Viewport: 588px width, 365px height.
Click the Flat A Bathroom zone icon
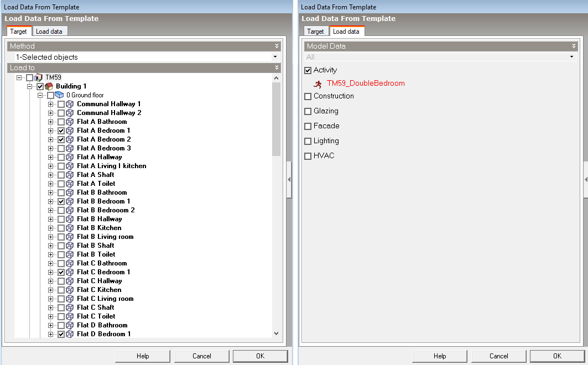(70, 122)
